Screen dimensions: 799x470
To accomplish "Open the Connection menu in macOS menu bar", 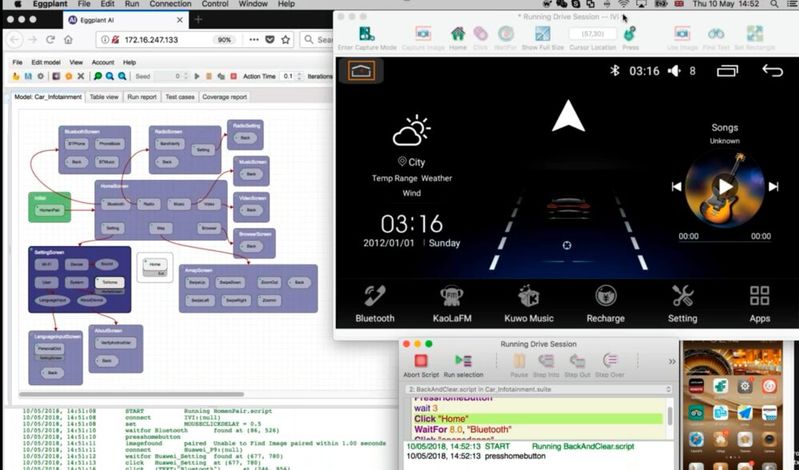I will tap(170, 4).
